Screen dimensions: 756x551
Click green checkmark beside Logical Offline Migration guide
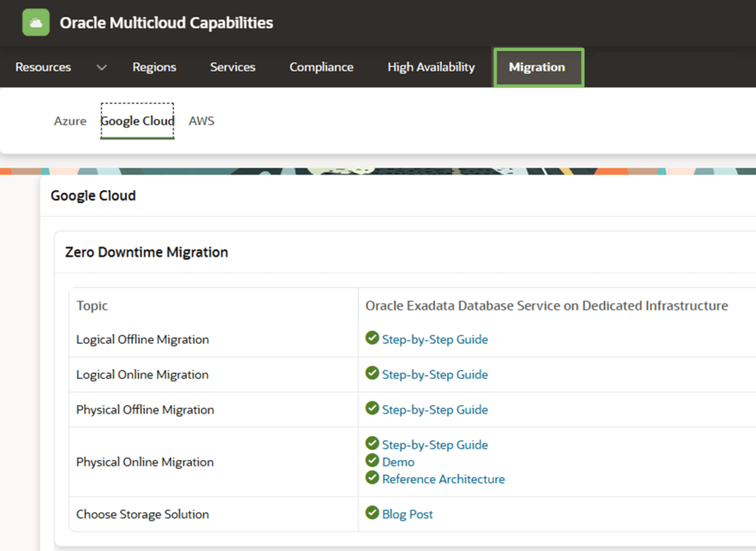point(372,339)
